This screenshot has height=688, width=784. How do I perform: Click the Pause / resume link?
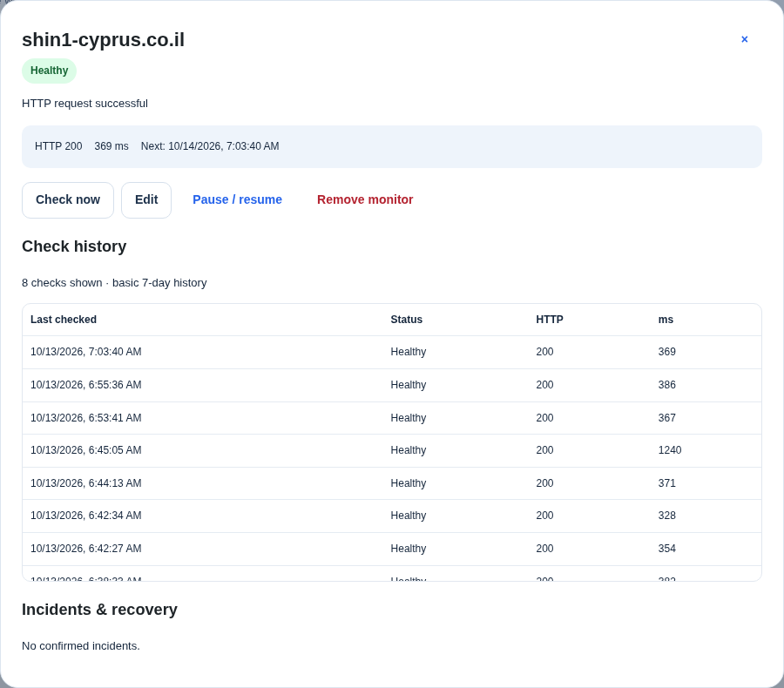[238, 199]
